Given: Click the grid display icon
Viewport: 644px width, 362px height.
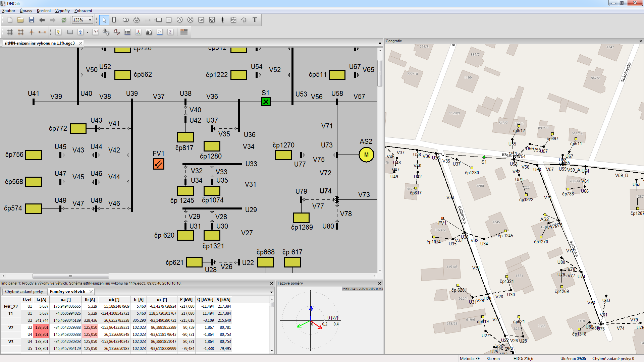Looking at the screenshot, I should 10,32.
